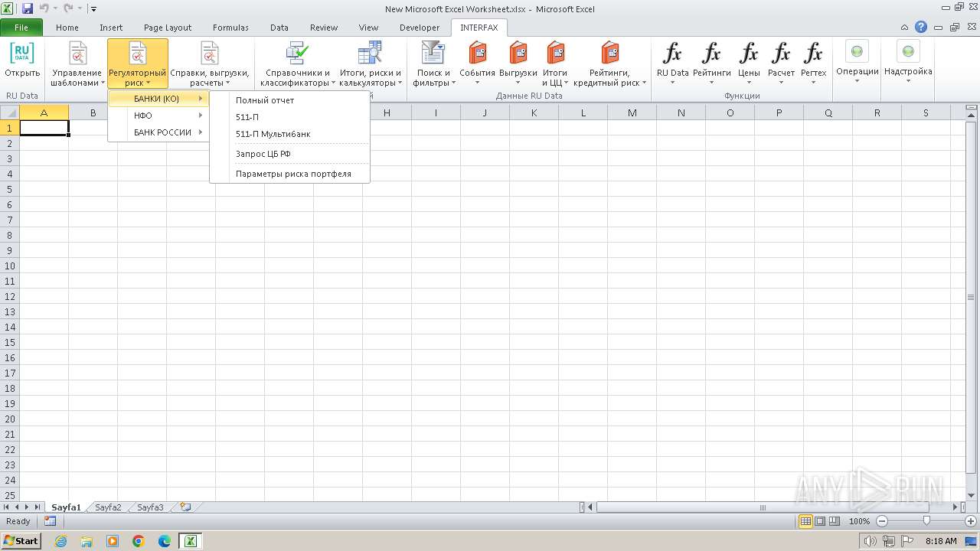Click Redo in quick access toolbar
980x551 pixels.
(67, 9)
